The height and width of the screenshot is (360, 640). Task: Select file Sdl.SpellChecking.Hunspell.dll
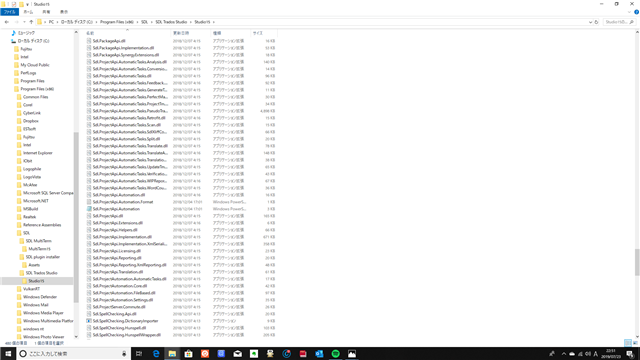point(119,328)
